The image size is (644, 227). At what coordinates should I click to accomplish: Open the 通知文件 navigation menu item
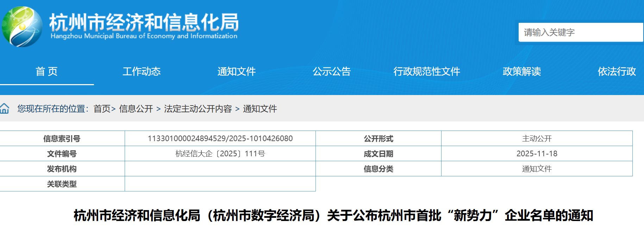[x=236, y=71]
